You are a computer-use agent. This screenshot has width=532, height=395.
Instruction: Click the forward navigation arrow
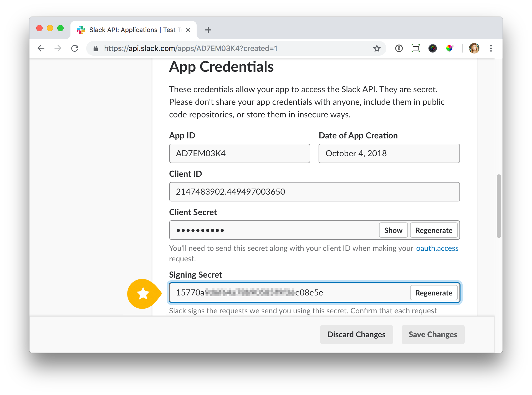(x=58, y=48)
